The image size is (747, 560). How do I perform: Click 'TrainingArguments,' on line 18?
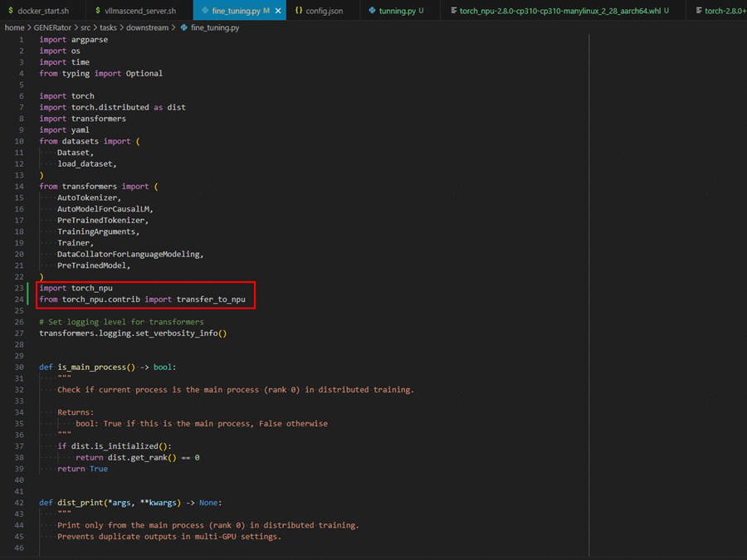click(x=98, y=232)
